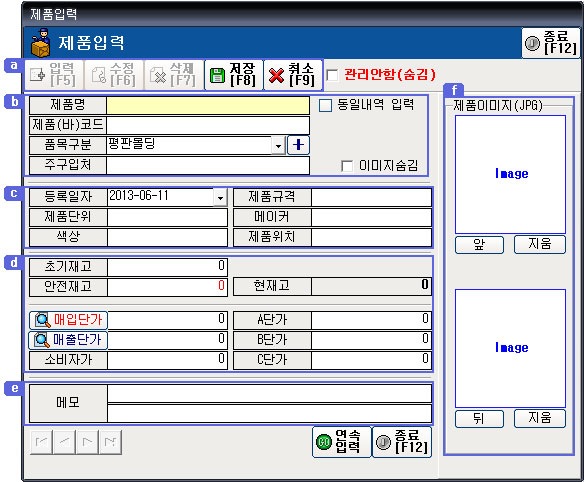This screenshot has width=584, height=482.
Task: Click the yellow 제품명 input field
Action: (208, 105)
